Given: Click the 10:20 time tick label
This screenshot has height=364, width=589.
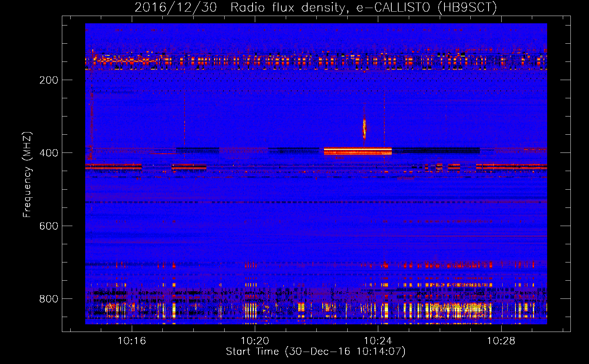Looking at the screenshot, I should click(x=255, y=341).
